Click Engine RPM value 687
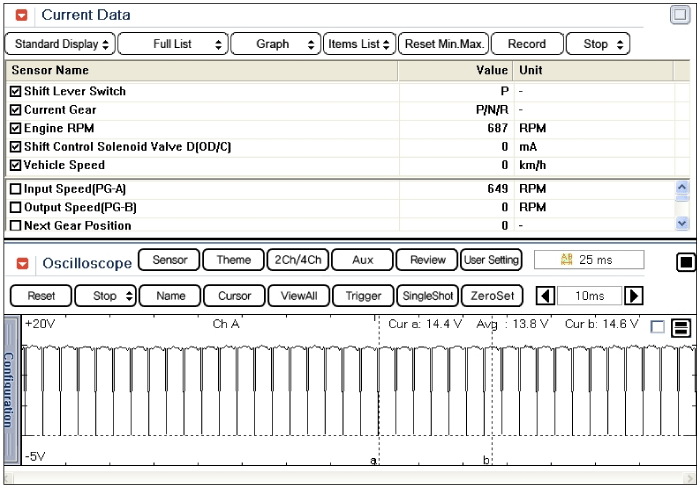700x487 pixels. tap(497, 129)
